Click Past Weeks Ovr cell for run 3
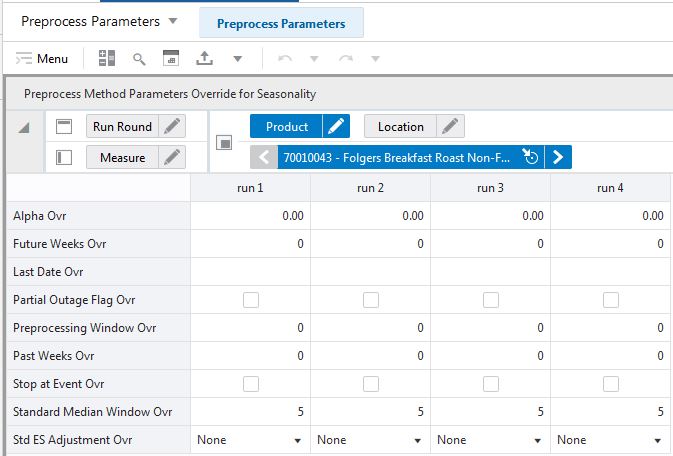Image resolution: width=673 pixels, height=456 pixels. (x=490, y=356)
